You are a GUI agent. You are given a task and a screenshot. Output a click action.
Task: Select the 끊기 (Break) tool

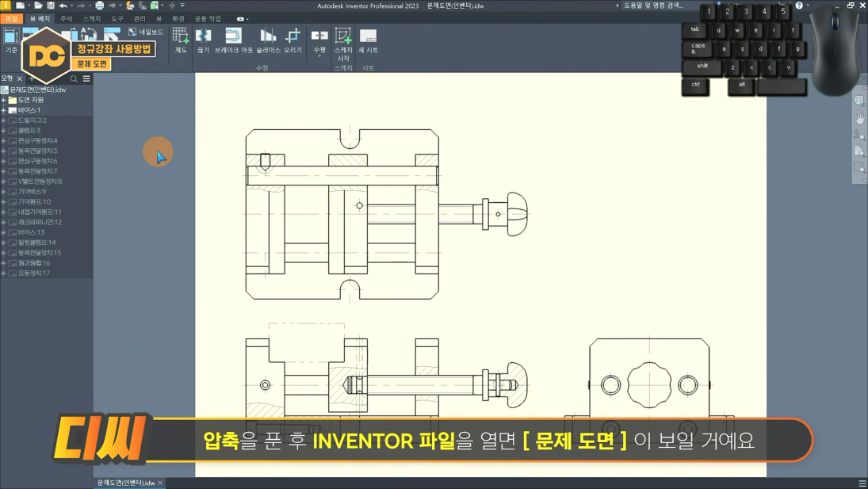(203, 40)
